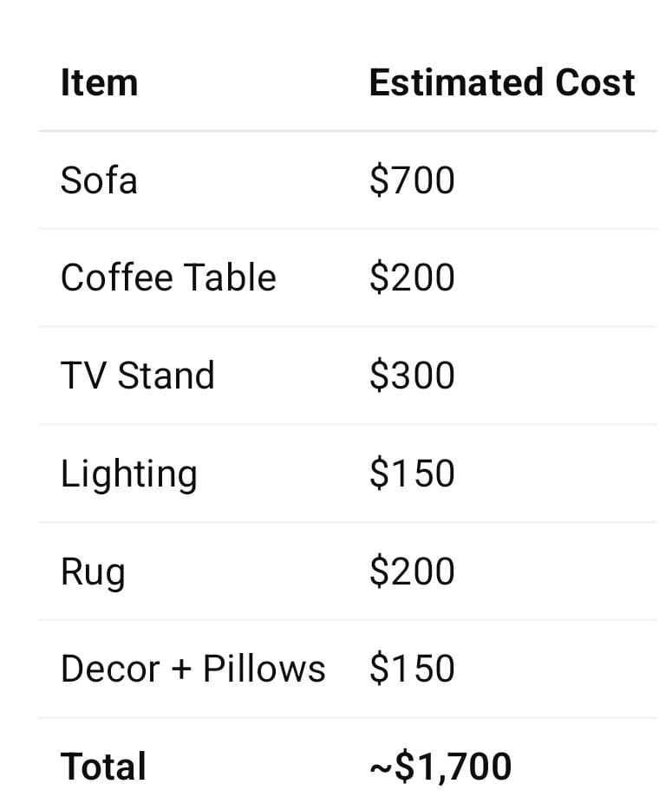Viewport: 672px width, 810px height.
Task: Select the Decor + Pillows item cell
Action: [192, 669]
